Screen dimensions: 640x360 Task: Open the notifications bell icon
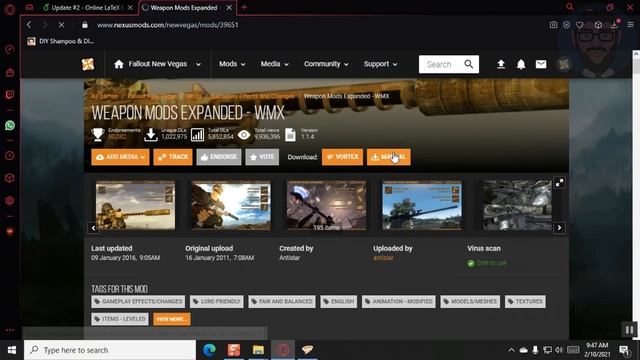pyautogui.click(x=521, y=64)
